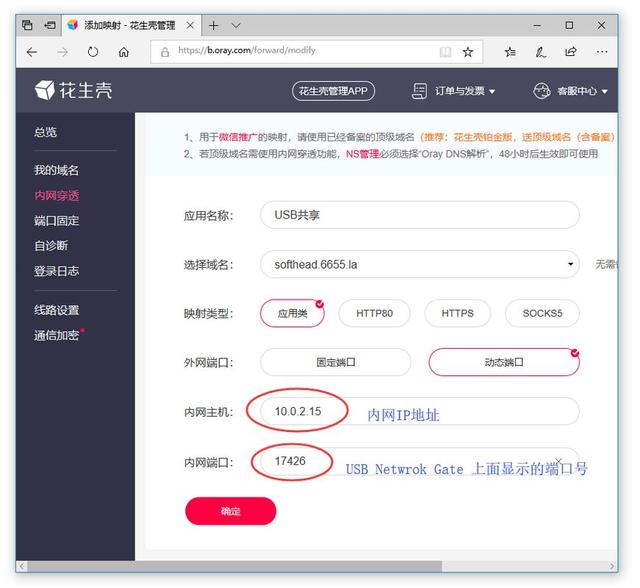Open the 订单与发票 dropdown menu
Screen dimensions: 640x588
(x=454, y=91)
